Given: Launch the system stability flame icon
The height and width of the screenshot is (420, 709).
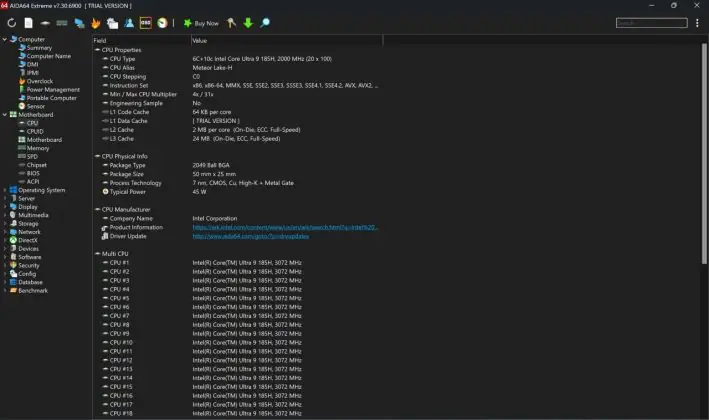Looking at the screenshot, I should pos(95,23).
